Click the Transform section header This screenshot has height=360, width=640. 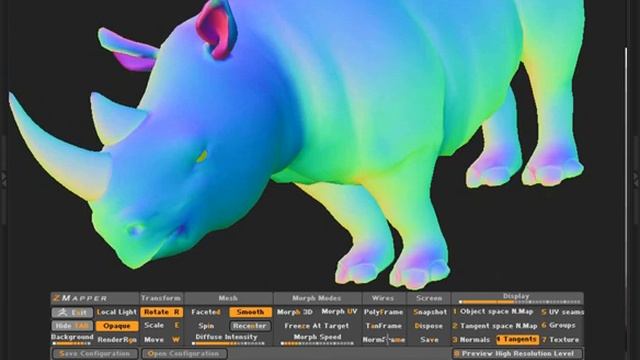point(161,298)
